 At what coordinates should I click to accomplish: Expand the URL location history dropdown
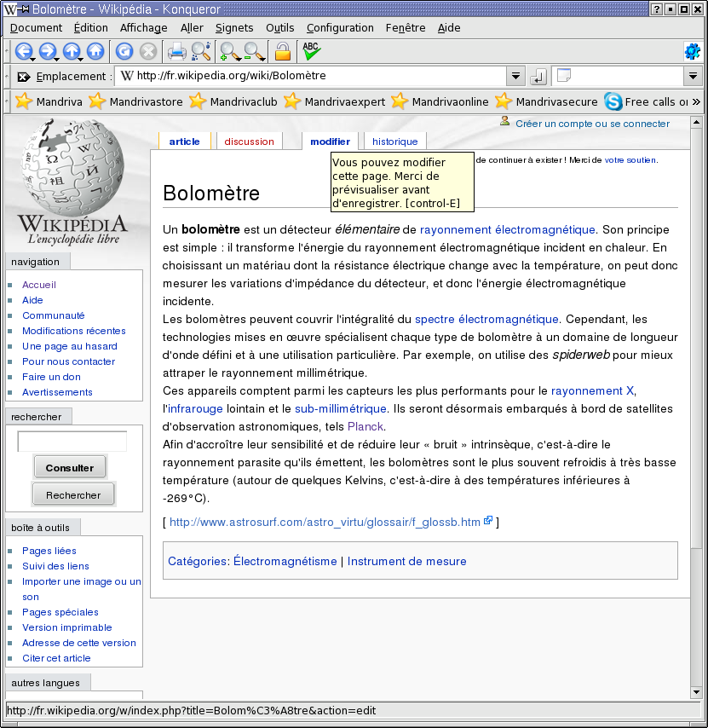pyautogui.click(x=515, y=77)
